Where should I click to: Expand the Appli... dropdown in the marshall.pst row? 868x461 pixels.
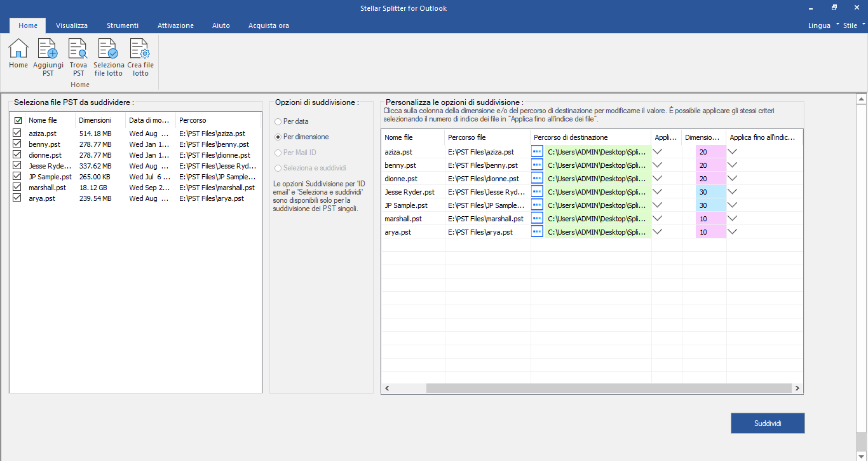click(658, 218)
